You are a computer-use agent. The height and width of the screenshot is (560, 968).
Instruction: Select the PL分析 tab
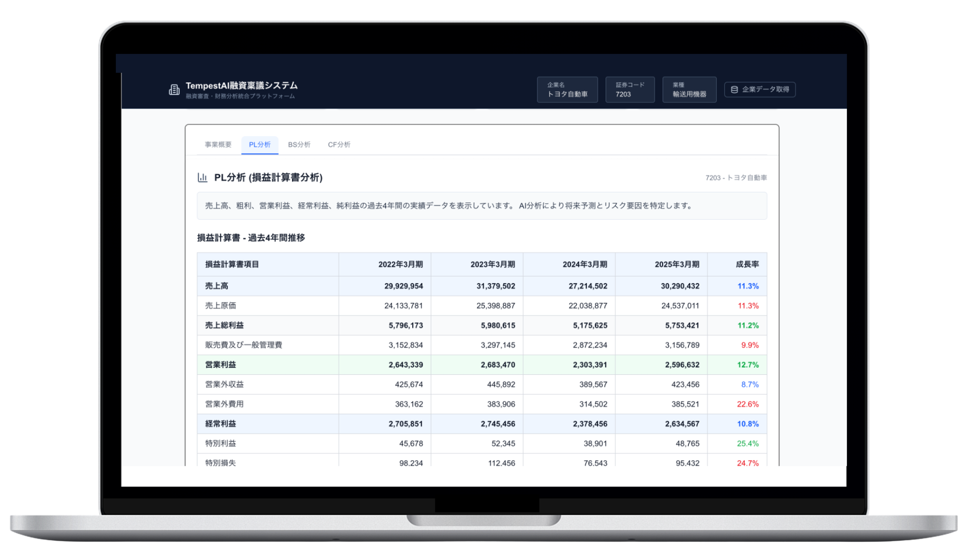[x=259, y=145]
